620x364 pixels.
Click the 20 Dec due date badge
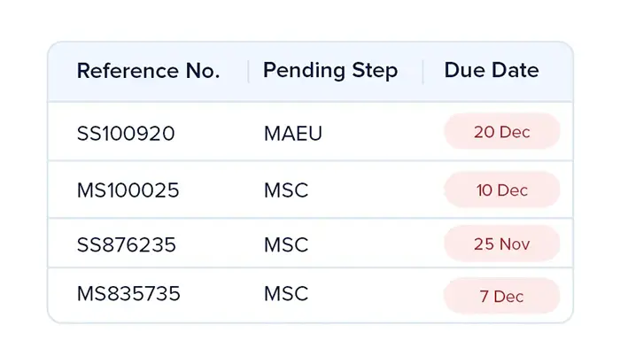pos(501,132)
